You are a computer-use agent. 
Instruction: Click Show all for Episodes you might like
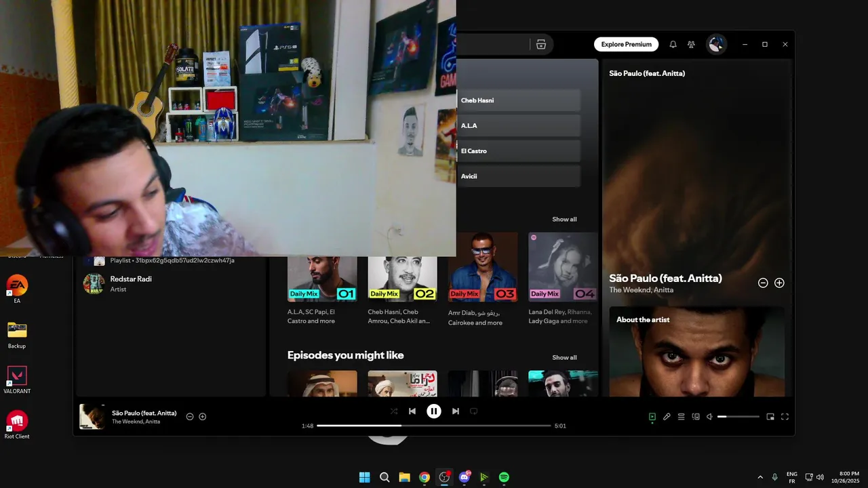pyautogui.click(x=564, y=357)
